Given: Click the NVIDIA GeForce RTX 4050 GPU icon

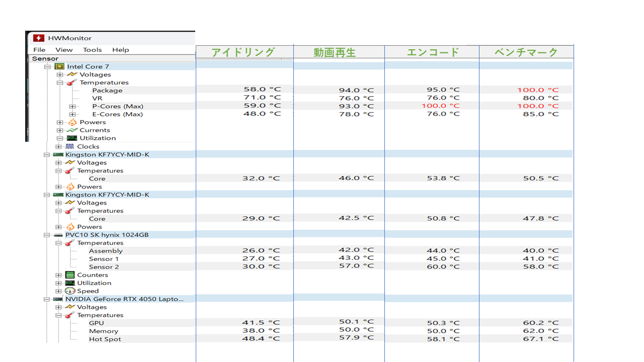Looking at the screenshot, I should coord(57,299).
